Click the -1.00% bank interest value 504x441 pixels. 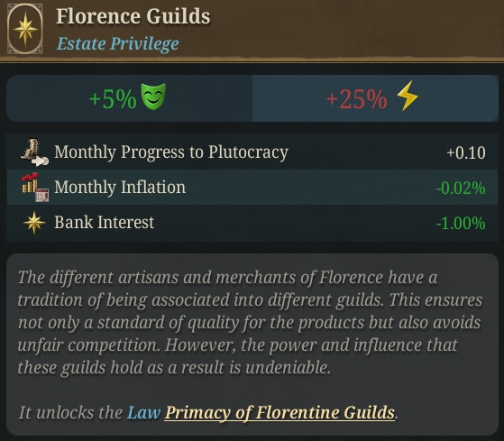pos(461,223)
